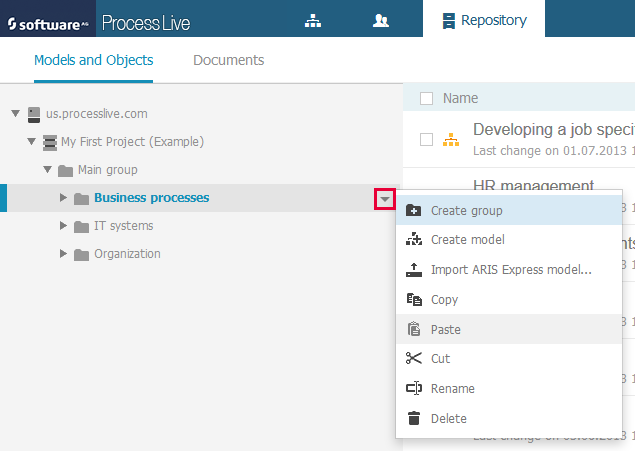The image size is (635, 451).
Task: Click the orange model icon beside Developing a job
Action: [451, 140]
